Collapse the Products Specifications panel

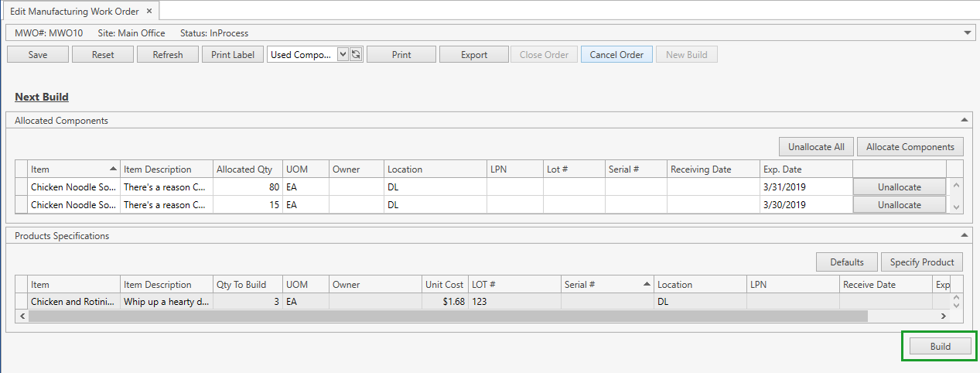964,235
